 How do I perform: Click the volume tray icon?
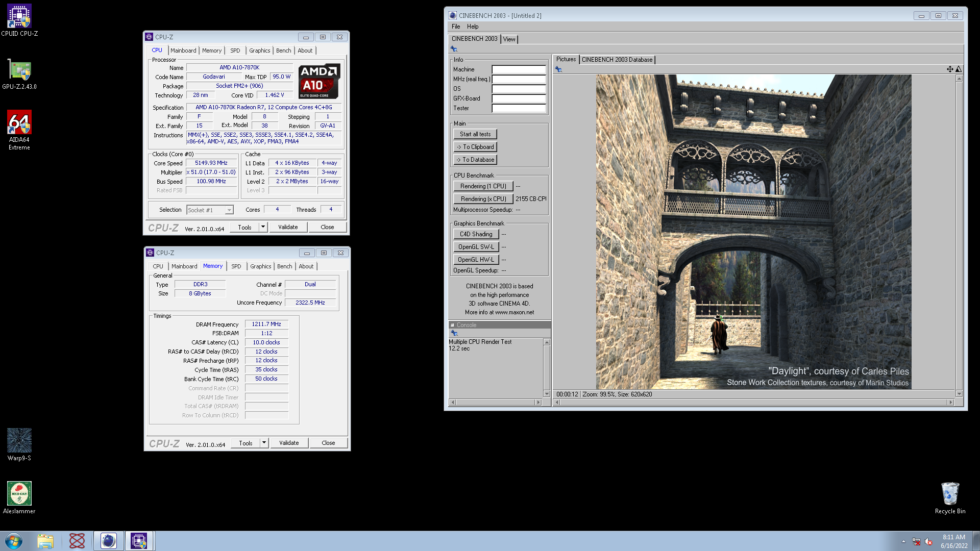tap(928, 542)
